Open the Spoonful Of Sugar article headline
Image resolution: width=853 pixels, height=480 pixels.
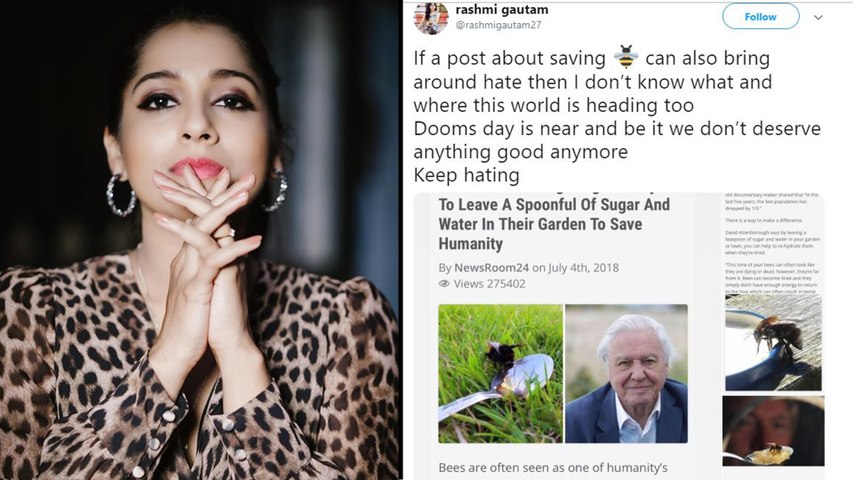(554, 224)
